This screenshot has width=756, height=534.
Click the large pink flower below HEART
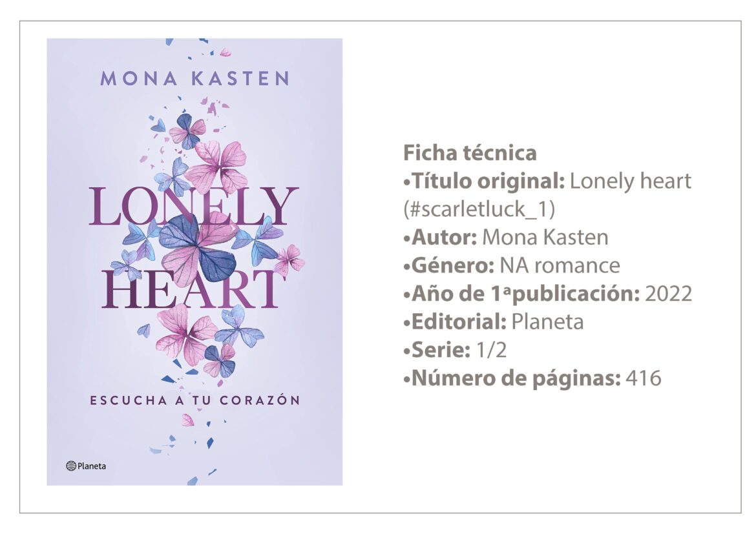click(185, 333)
